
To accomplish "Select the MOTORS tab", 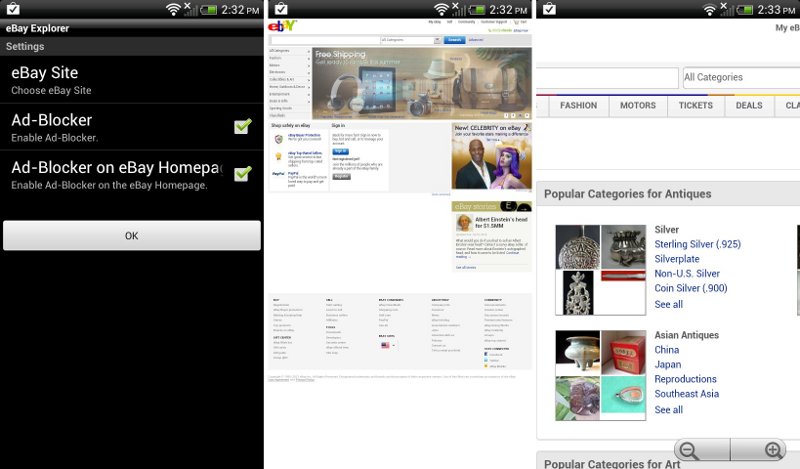I will [x=637, y=105].
